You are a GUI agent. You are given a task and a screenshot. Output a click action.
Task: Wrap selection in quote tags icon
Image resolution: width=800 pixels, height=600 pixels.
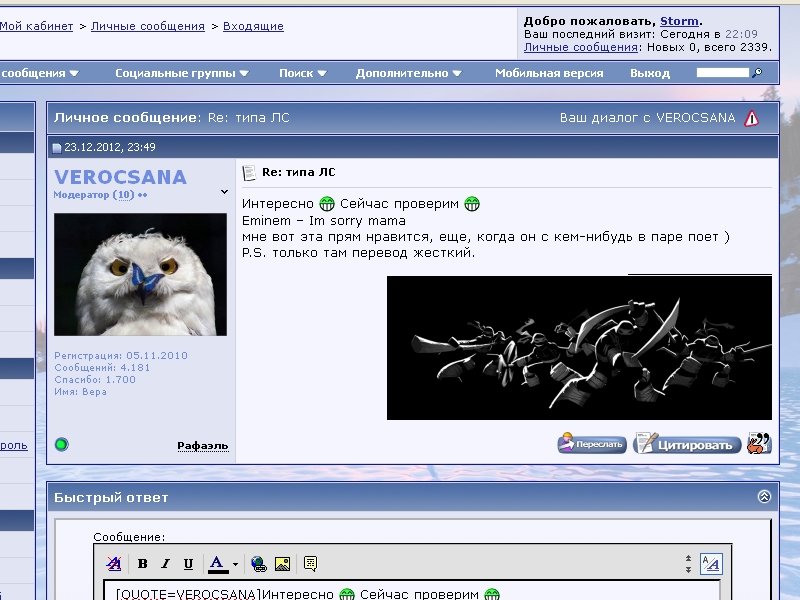tap(310, 563)
